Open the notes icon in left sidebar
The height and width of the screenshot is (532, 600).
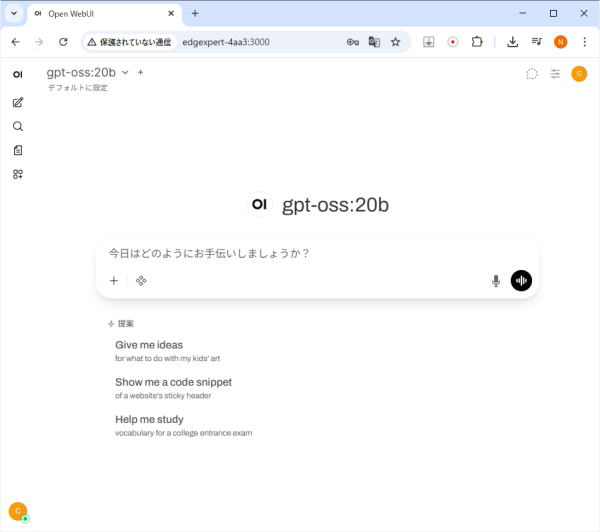[18, 150]
